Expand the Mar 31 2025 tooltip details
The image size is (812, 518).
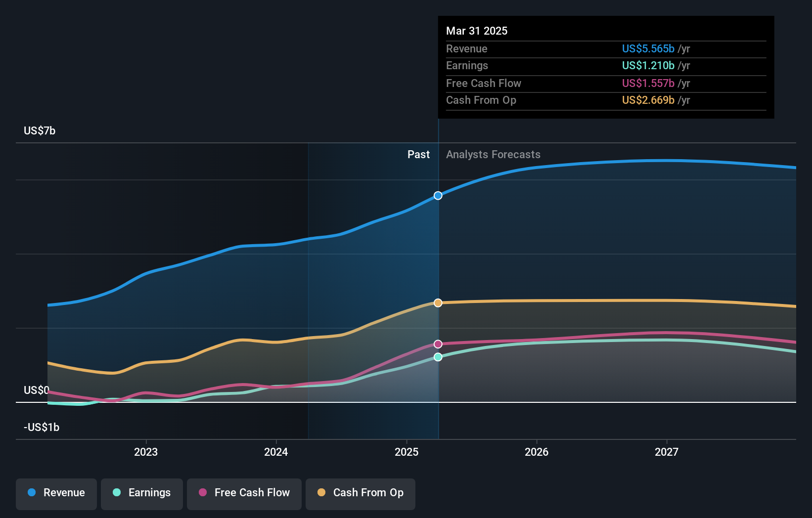pyautogui.click(x=476, y=31)
